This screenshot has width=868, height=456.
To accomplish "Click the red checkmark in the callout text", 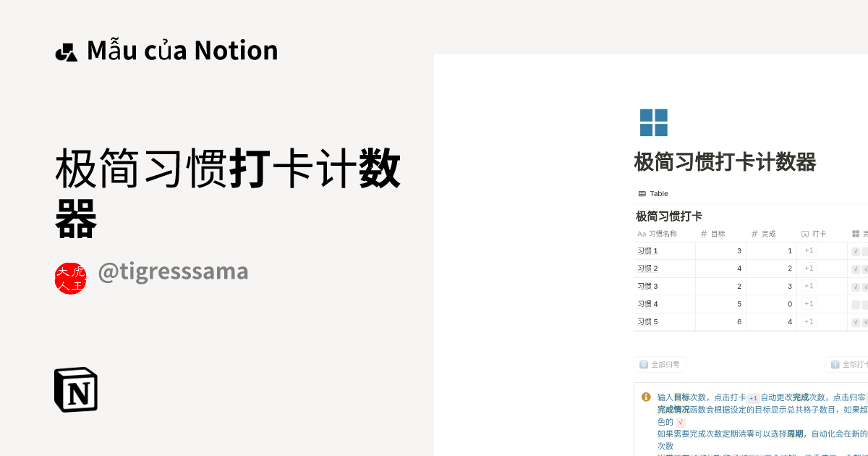I will tap(680, 422).
